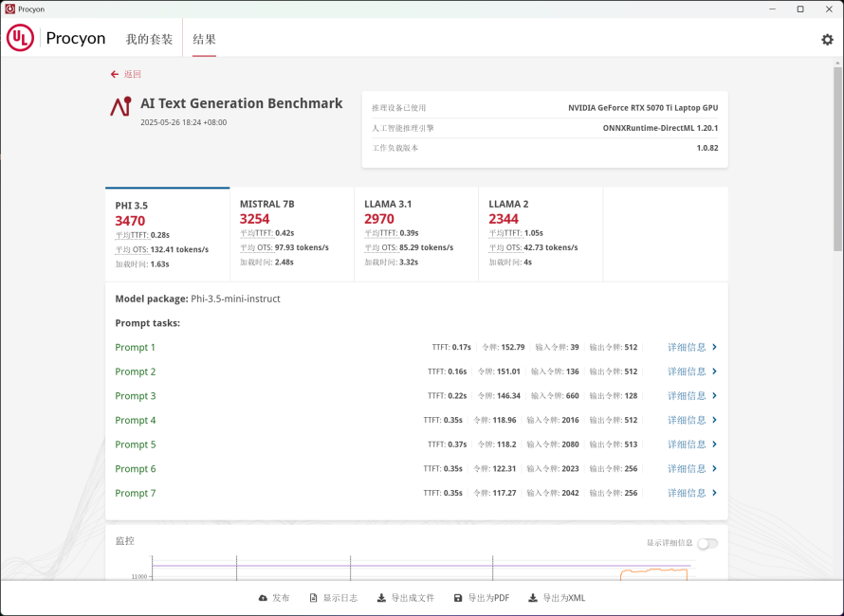Select the LLAMA 3.1 results tab

415,233
